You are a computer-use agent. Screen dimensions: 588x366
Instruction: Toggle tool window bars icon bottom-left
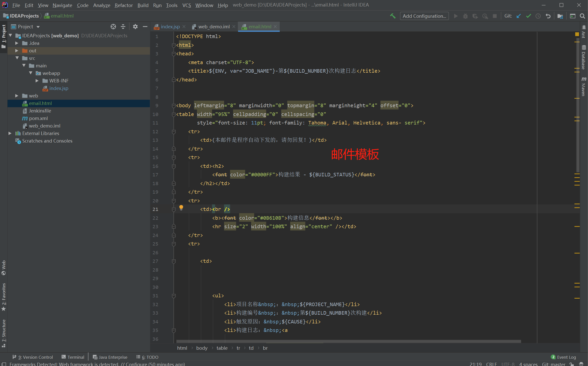[4, 364]
